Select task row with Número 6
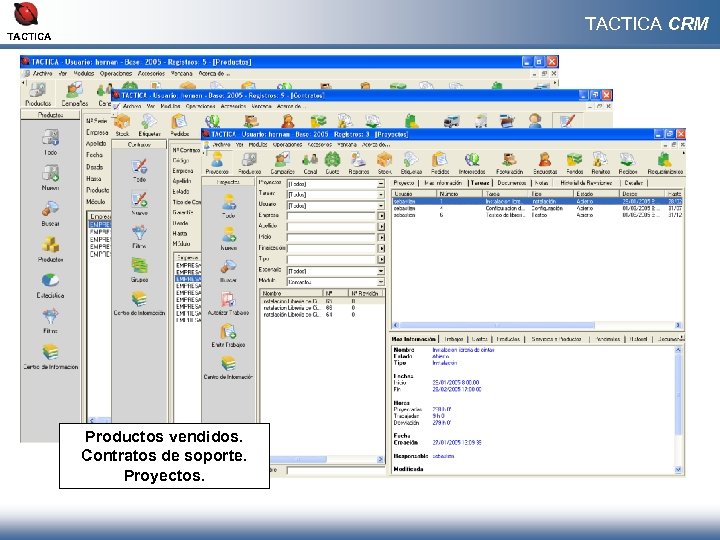The width and height of the screenshot is (720, 540). point(537,215)
